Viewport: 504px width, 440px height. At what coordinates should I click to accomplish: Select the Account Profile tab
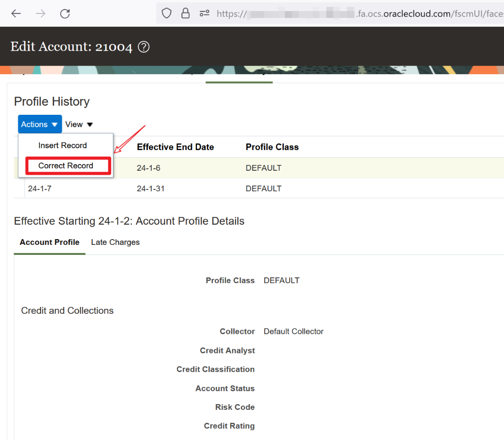pyautogui.click(x=49, y=242)
